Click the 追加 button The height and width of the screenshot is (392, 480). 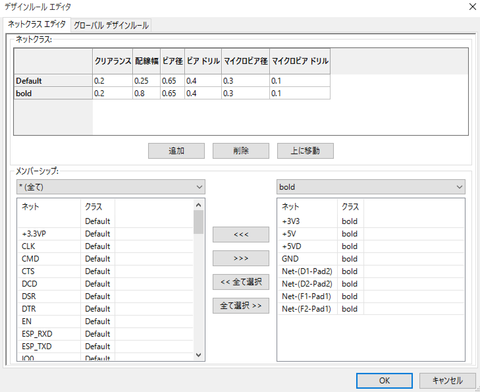click(176, 151)
